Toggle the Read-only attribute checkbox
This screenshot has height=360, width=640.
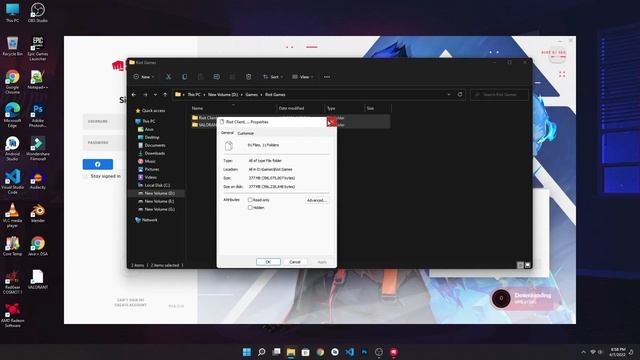click(250, 200)
